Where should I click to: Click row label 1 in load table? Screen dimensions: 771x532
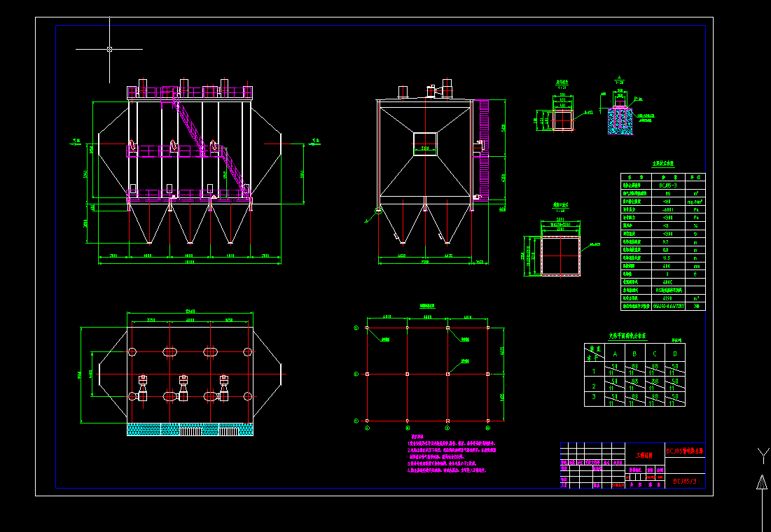point(594,371)
